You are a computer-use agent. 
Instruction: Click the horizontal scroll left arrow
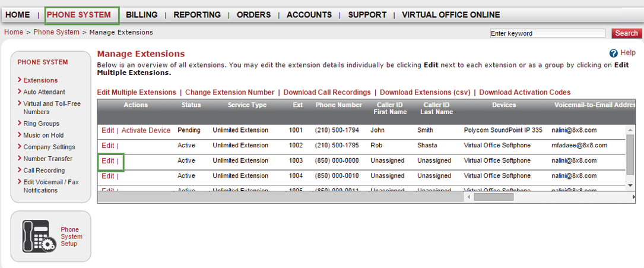pos(469,197)
